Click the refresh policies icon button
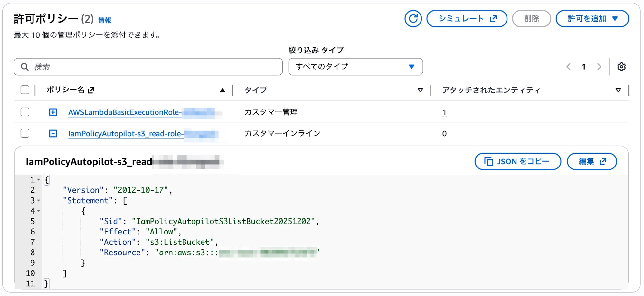This screenshot has width=644, height=296. click(x=413, y=19)
